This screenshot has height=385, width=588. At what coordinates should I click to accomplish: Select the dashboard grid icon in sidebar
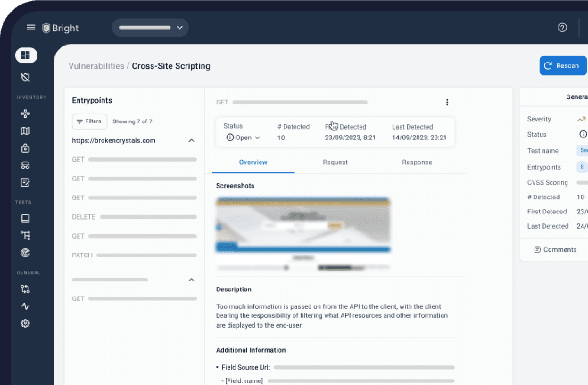(26, 55)
